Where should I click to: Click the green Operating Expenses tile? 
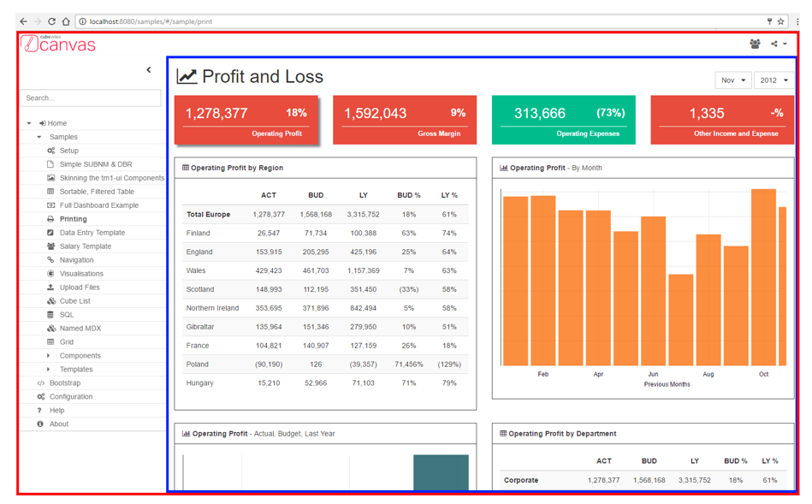point(563,120)
